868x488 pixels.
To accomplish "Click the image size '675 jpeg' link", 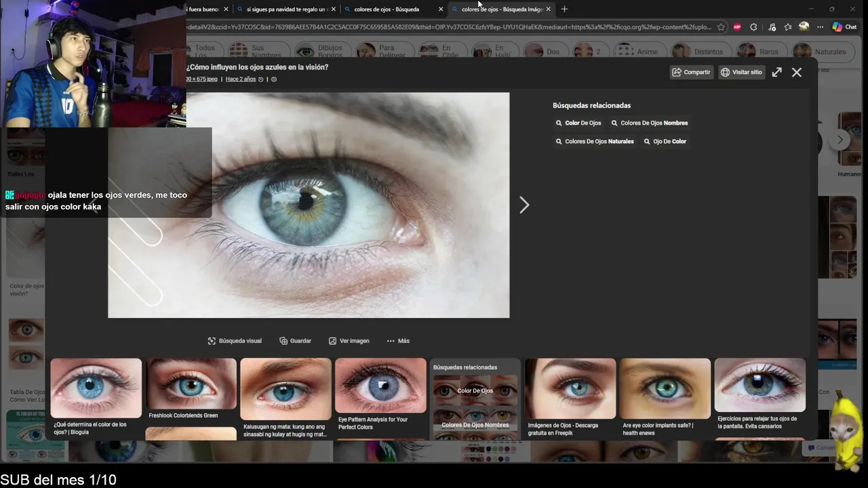I will coord(202,79).
